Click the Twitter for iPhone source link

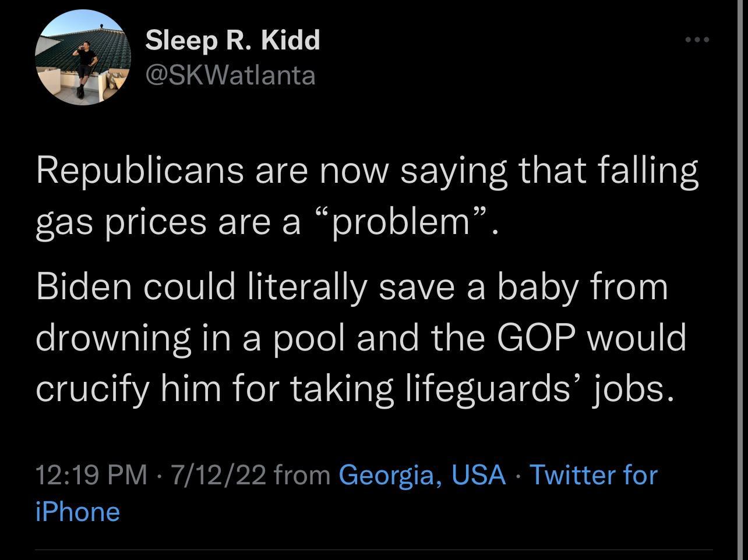click(x=593, y=475)
